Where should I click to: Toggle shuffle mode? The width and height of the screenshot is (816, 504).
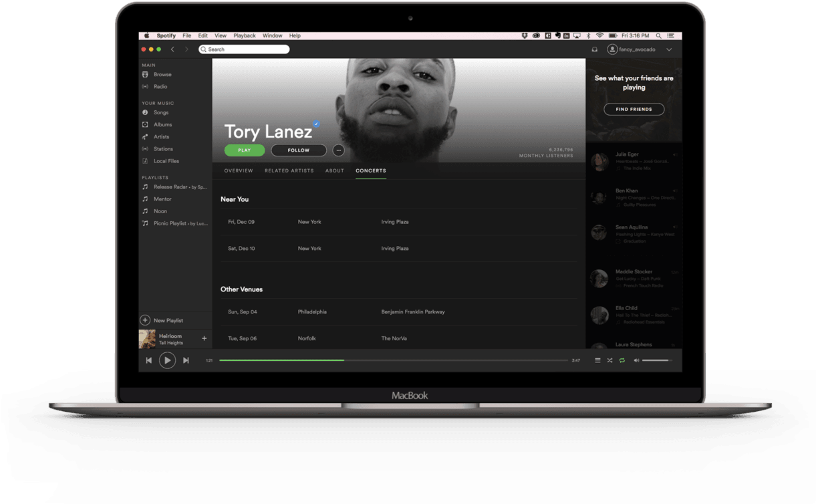[609, 360]
